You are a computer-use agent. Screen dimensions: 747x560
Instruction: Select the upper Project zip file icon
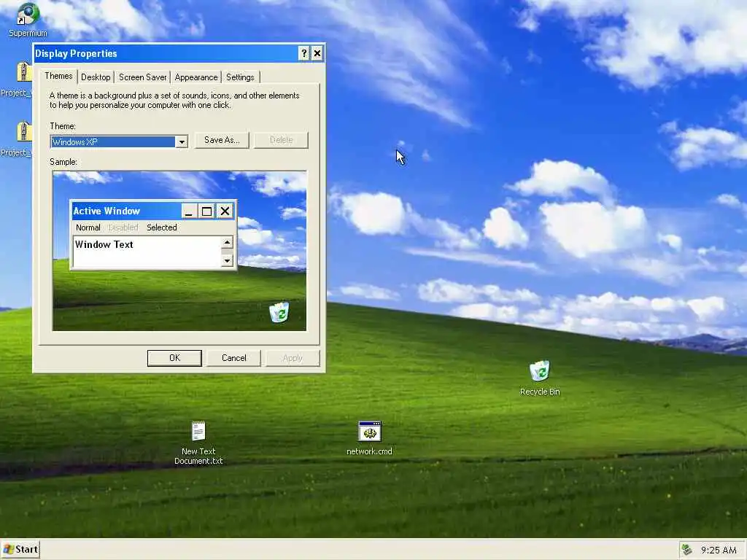point(23,73)
